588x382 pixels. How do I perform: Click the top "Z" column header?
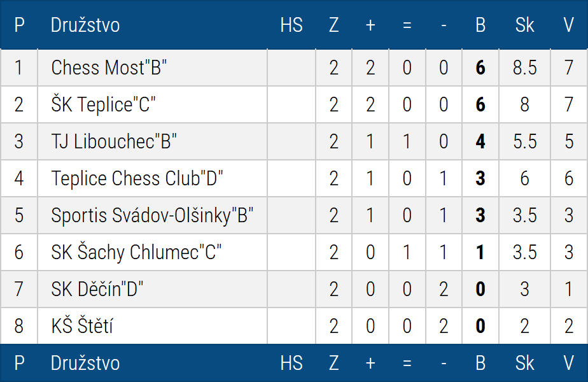tap(334, 25)
